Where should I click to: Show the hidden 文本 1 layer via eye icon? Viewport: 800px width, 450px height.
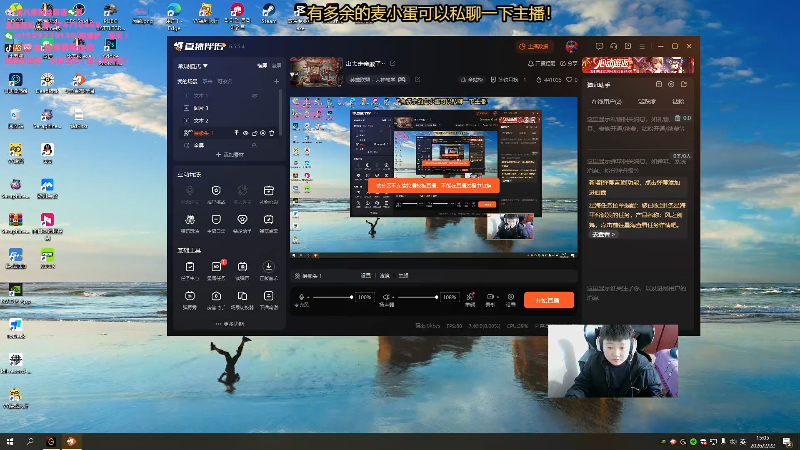tap(254, 95)
